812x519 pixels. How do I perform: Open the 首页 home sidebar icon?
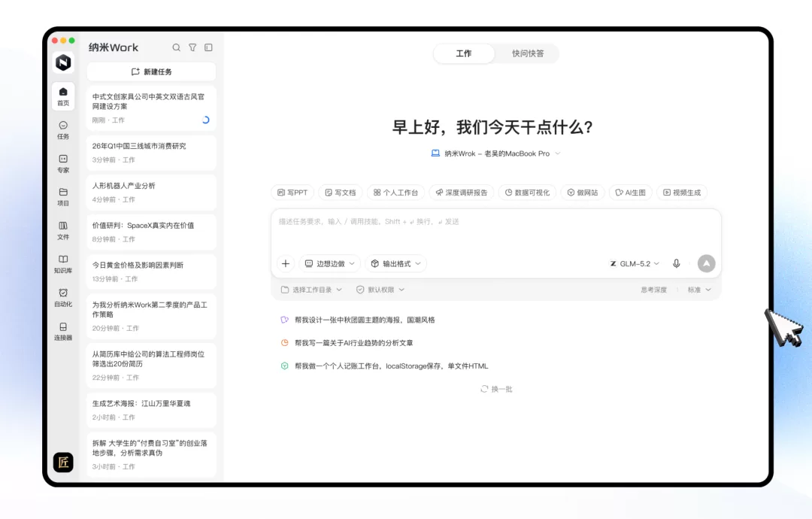(63, 96)
